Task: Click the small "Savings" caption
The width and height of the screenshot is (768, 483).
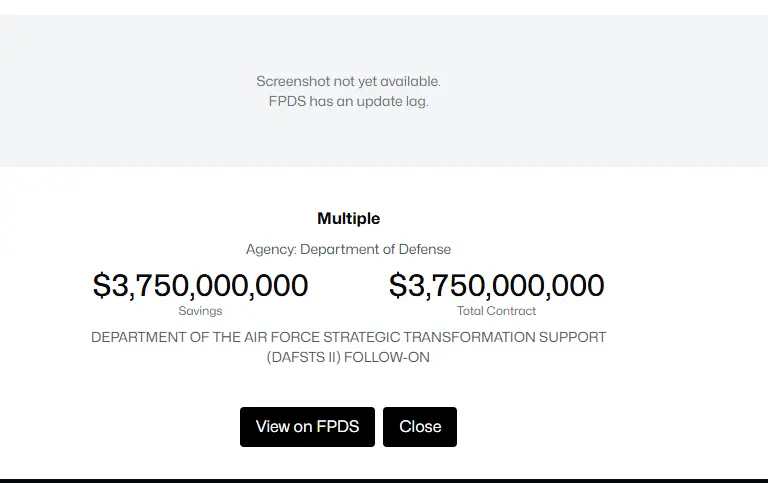Action: 200,311
